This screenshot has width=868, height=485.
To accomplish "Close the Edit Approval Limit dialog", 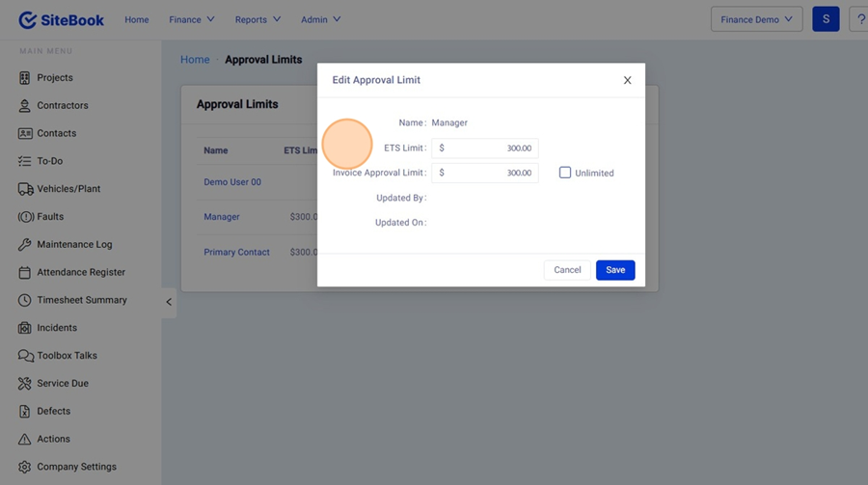I will coord(627,80).
